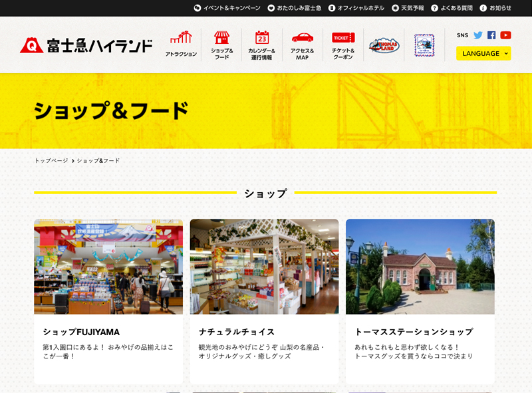
Task: Visit the Thomas Land logo link
Action: [384, 45]
